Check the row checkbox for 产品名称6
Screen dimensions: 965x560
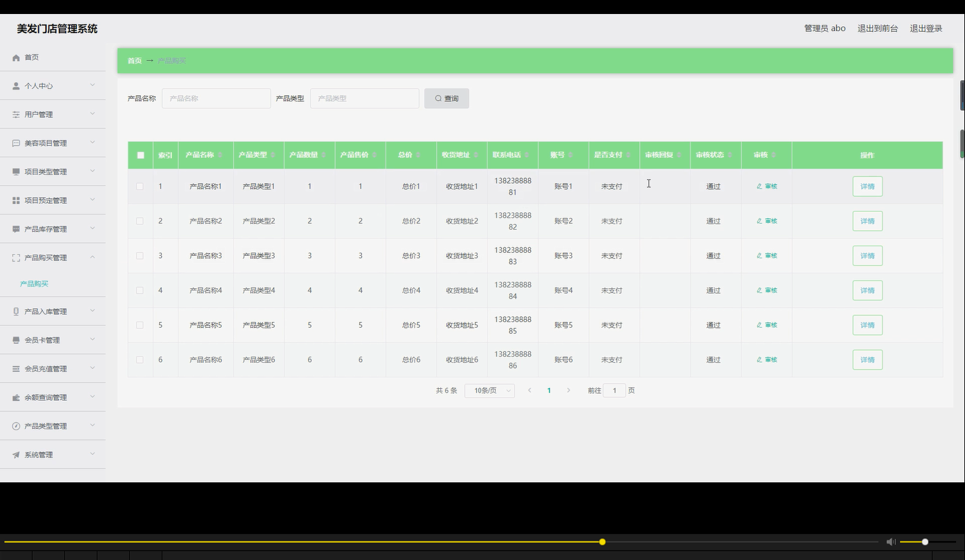[x=140, y=360]
